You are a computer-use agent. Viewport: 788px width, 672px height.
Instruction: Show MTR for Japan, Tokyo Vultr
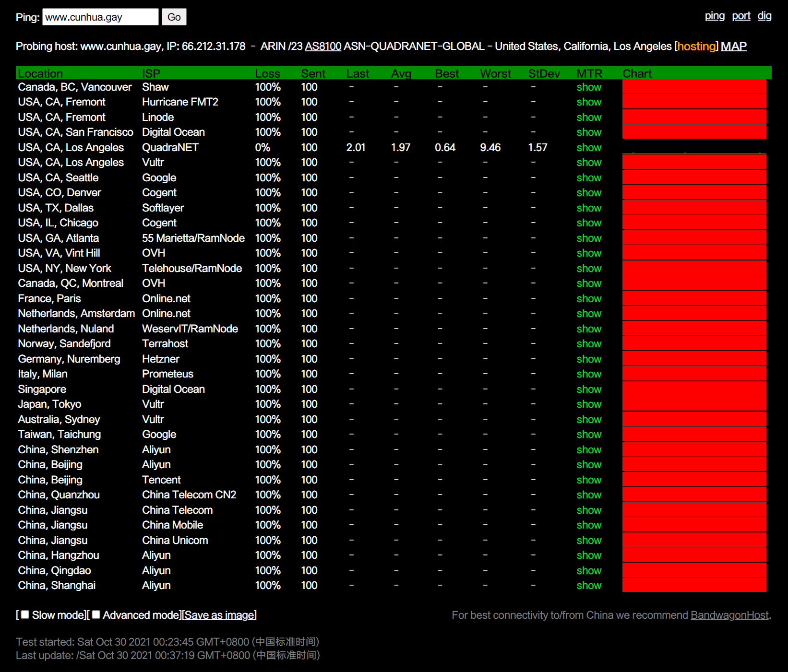(x=589, y=404)
